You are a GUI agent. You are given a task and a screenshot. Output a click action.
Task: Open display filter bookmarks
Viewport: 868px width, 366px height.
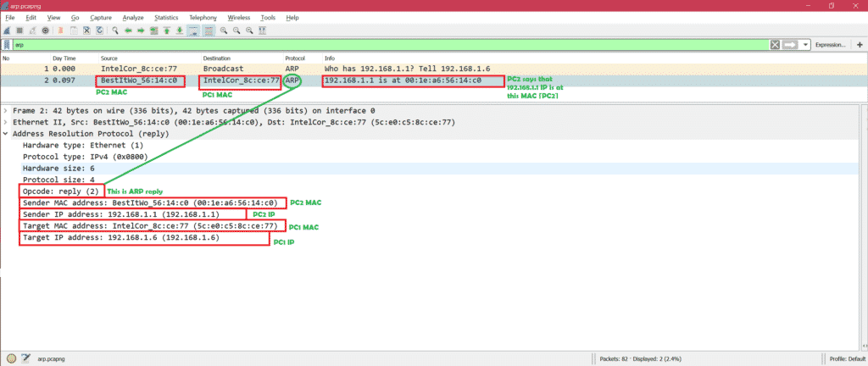(7, 44)
